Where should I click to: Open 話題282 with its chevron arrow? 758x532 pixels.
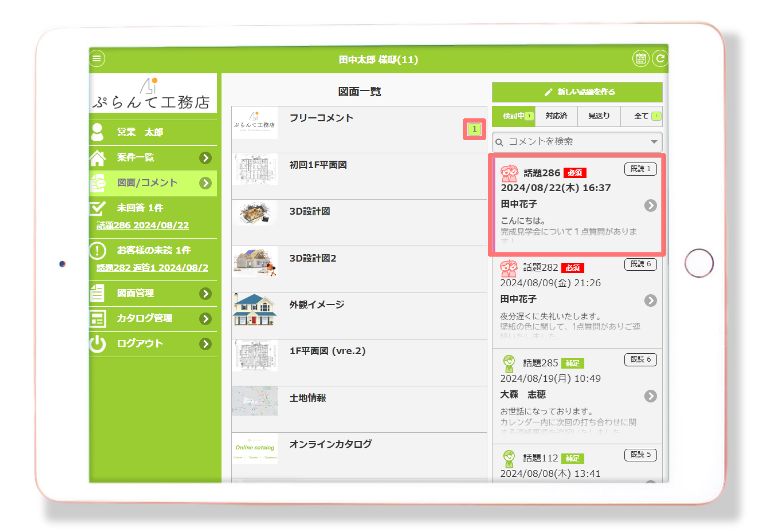point(650,301)
